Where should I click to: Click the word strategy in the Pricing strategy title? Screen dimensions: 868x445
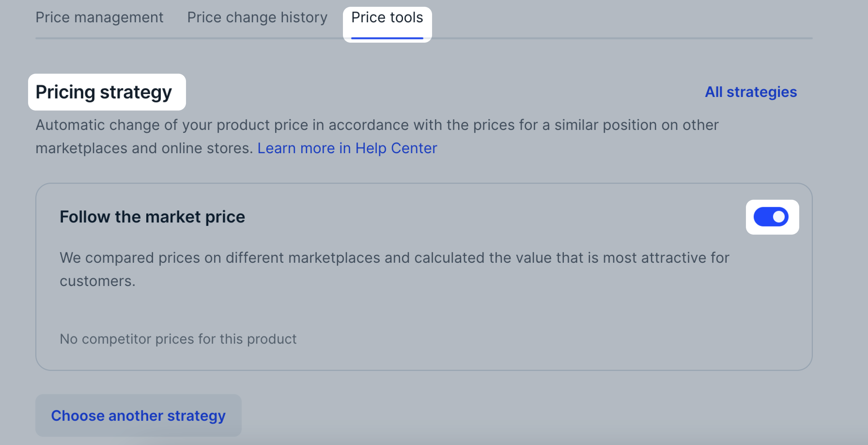click(x=136, y=93)
